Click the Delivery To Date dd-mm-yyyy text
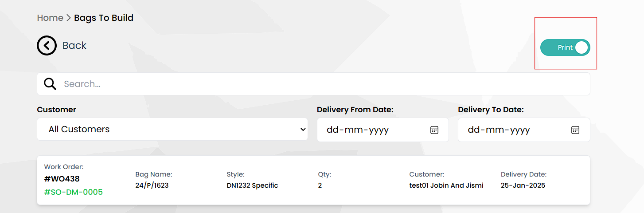Image resolution: width=644 pixels, height=213 pixels. pyautogui.click(x=499, y=130)
